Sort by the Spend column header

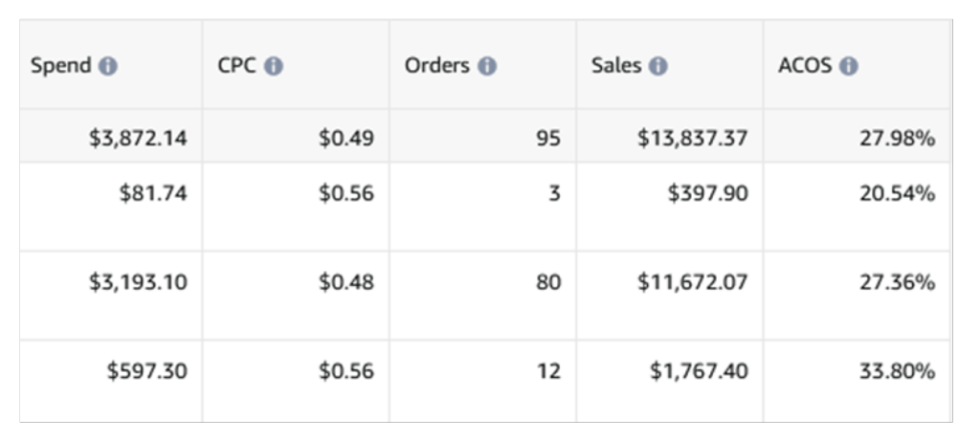point(61,66)
